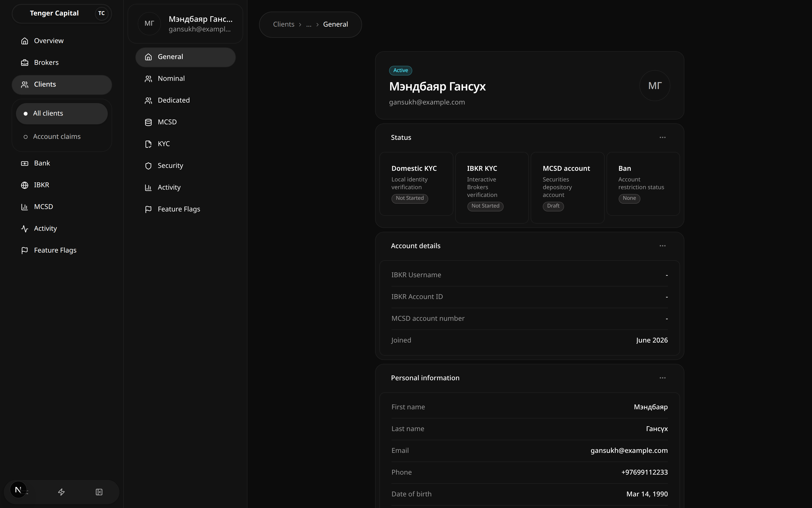Click the General home icon in client menu
812x508 pixels.
[x=148, y=57]
